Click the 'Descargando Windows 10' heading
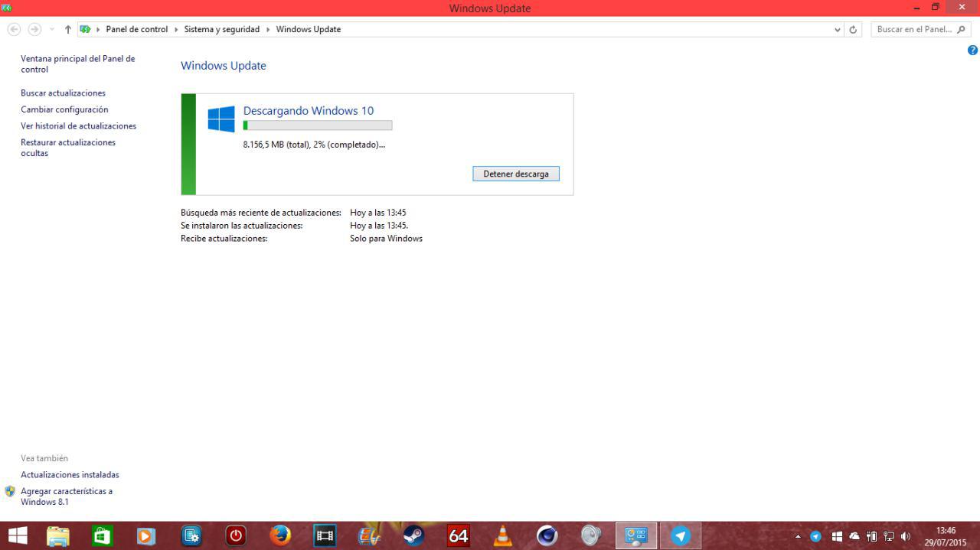980x550 pixels. point(309,110)
